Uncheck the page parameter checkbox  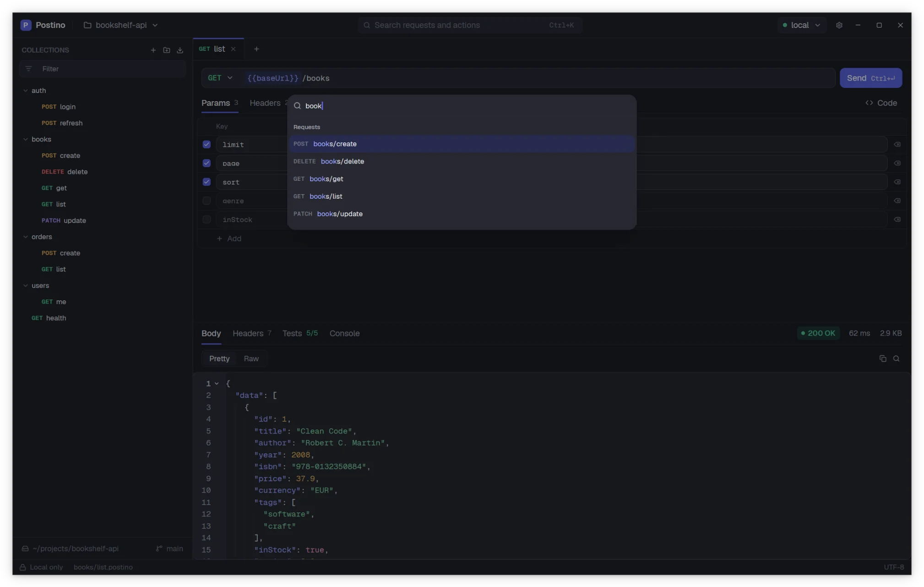click(207, 163)
